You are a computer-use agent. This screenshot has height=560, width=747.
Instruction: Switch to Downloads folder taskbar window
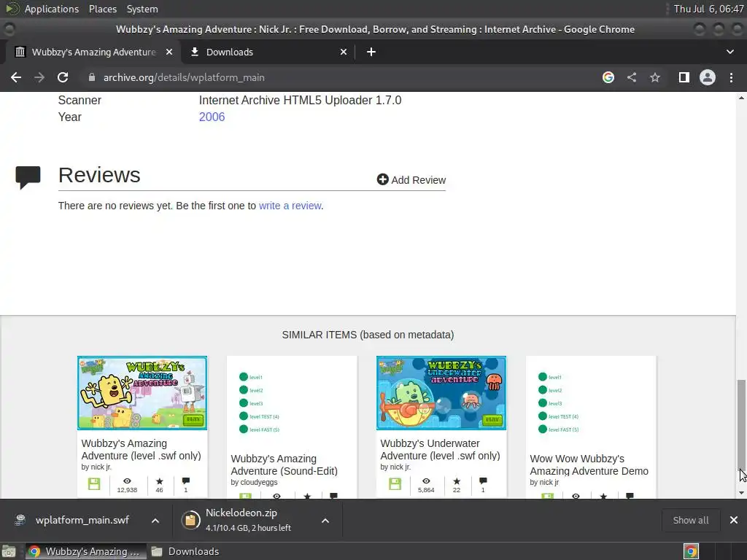coord(186,551)
